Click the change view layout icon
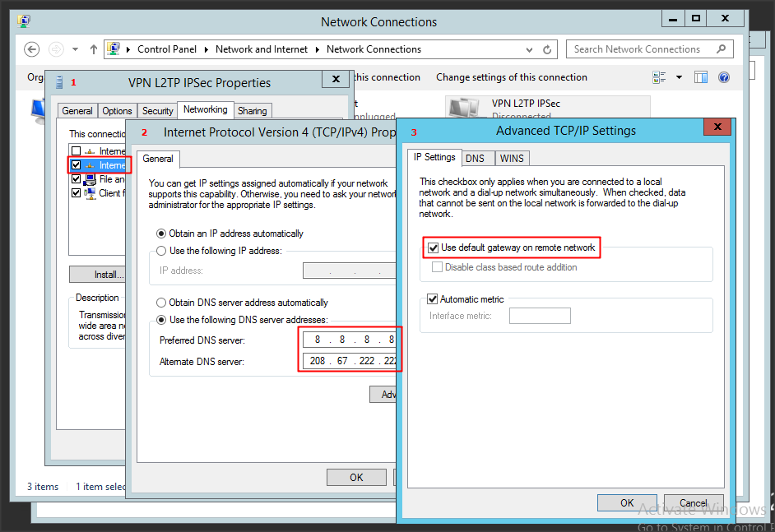 pyautogui.click(x=660, y=77)
